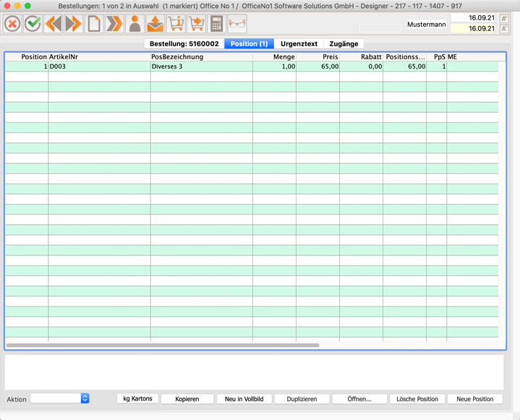Image resolution: width=520 pixels, height=420 pixels.
Task: Click the horizontal scrollbar of the table
Action: tap(163, 345)
